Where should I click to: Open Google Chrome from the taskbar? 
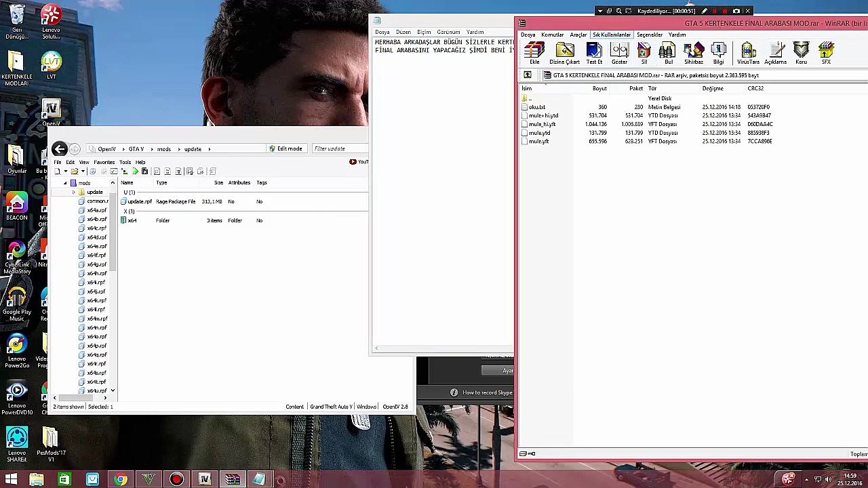pyautogui.click(x=120, y=480)
